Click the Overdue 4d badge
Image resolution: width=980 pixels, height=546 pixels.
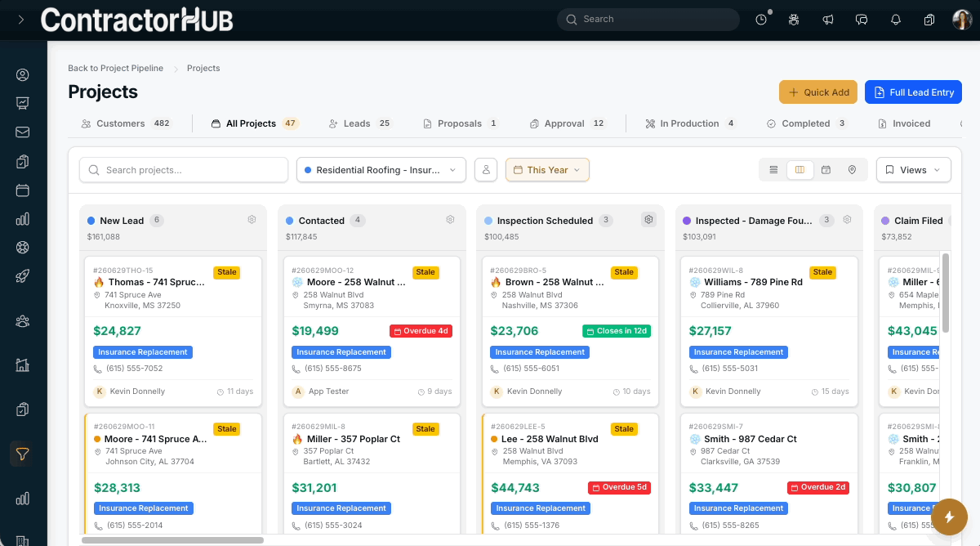421,331
